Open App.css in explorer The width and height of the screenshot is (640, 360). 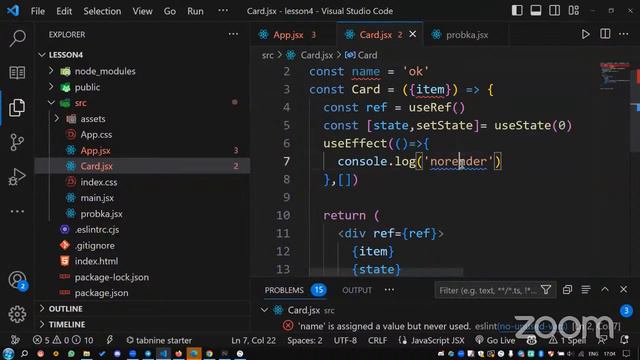(x=96, y=135)
